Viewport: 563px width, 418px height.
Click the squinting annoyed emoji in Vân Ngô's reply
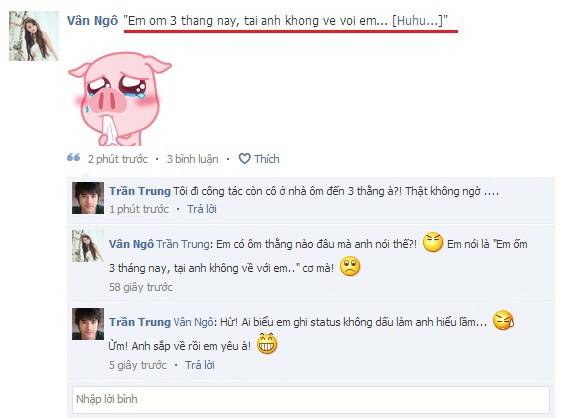(x=433, y=242)
